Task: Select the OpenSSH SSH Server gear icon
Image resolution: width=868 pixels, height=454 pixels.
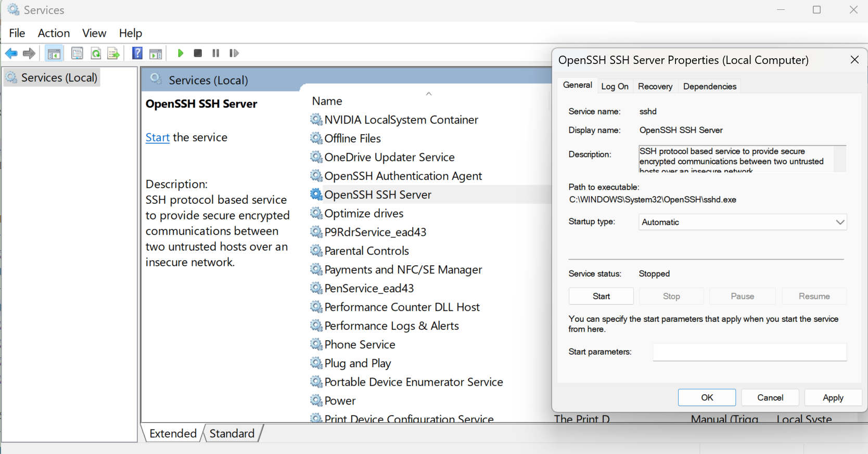Action: click(316, 194)
